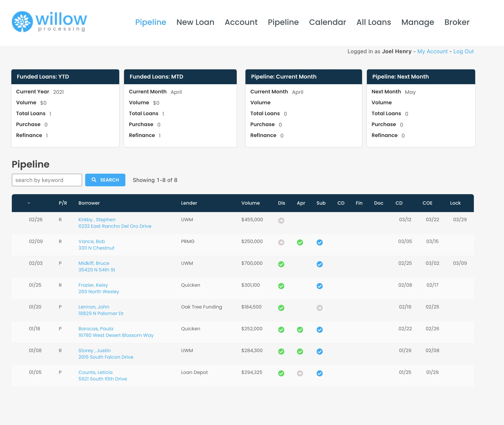Open borrower Kirkby, Stephen loan link
Viewport: 504px width, 425px height.
[x=97, y=219]
